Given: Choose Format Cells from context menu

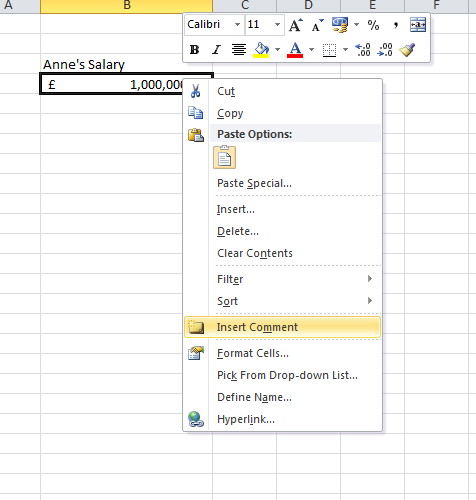Looking at the screenshot, I should pos(282,353).
